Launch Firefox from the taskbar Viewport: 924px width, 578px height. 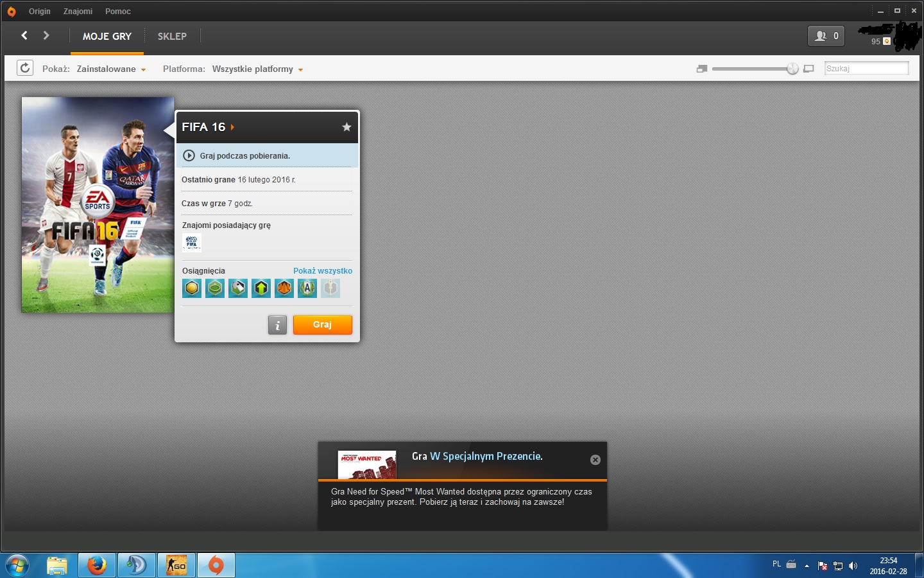[97, 565]
